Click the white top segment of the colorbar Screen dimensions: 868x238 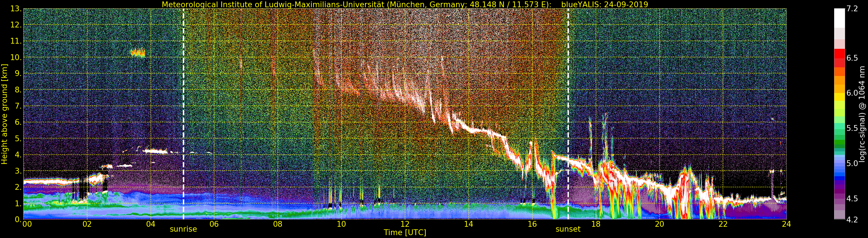[x=839, y=18]
